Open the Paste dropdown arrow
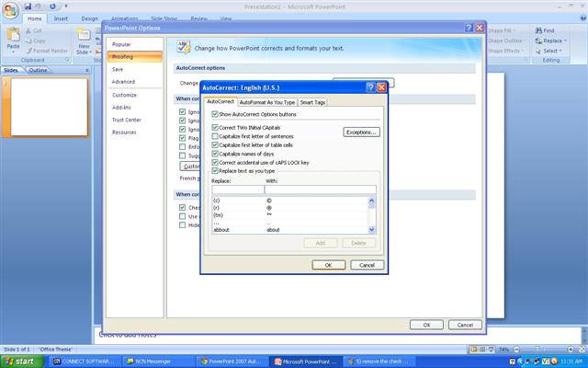This screenshot has width=588, height=368. [x=13, y=52]
